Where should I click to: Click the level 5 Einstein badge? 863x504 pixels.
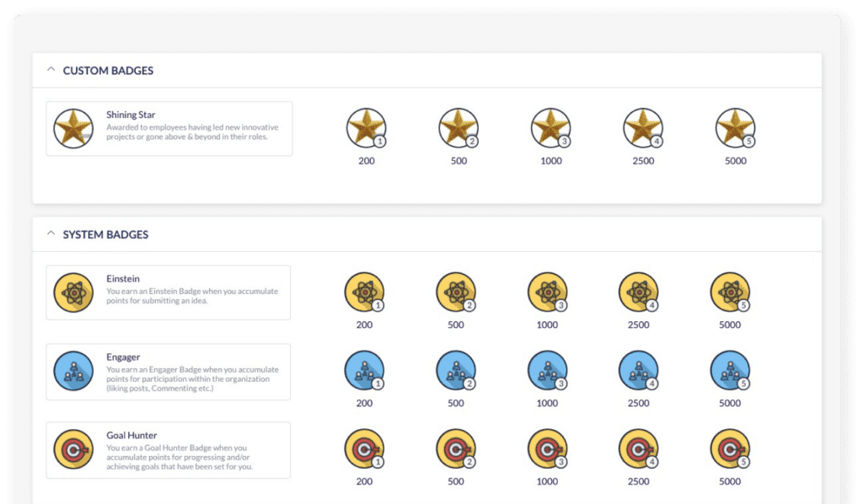coord(730,292)
